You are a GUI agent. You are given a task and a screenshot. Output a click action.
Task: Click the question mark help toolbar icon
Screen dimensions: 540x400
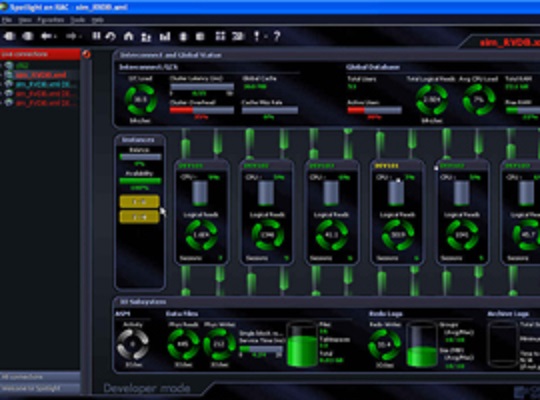tap(277, 36)
